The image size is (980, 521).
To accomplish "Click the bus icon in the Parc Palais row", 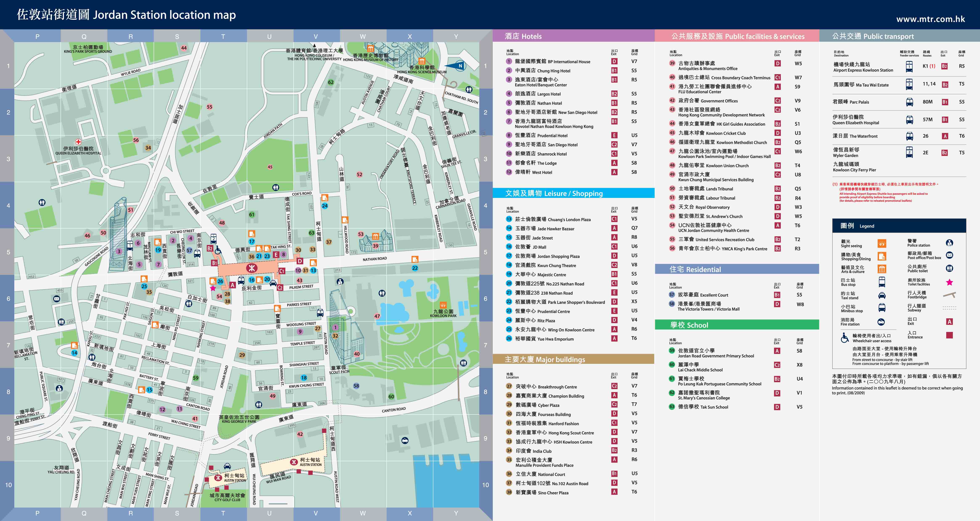I will point(909,102).
